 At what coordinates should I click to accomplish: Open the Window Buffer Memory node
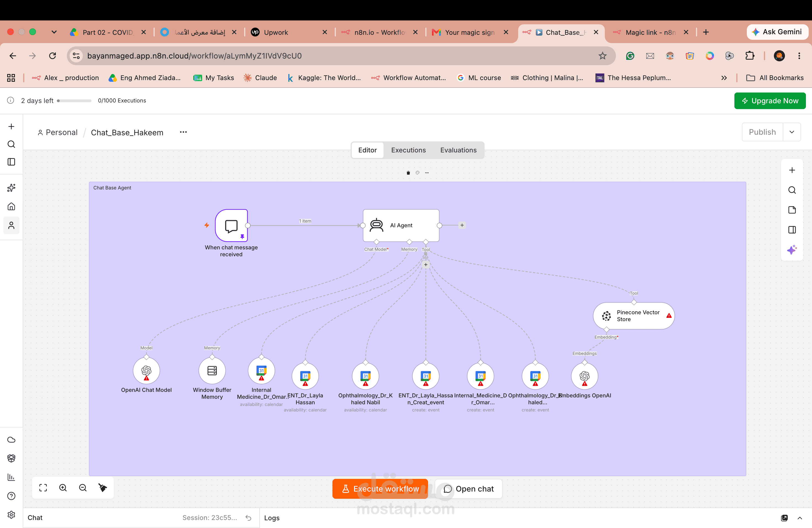212,371
